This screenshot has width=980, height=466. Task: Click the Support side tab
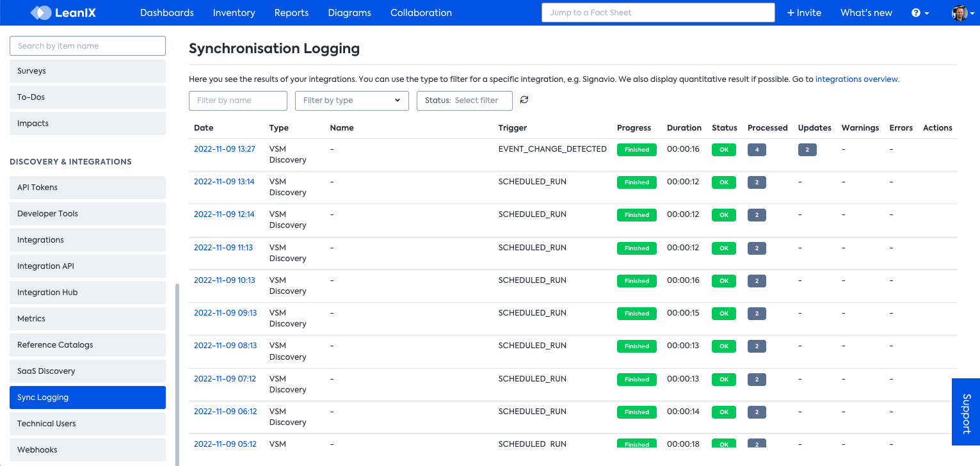[x=966, y=412]
